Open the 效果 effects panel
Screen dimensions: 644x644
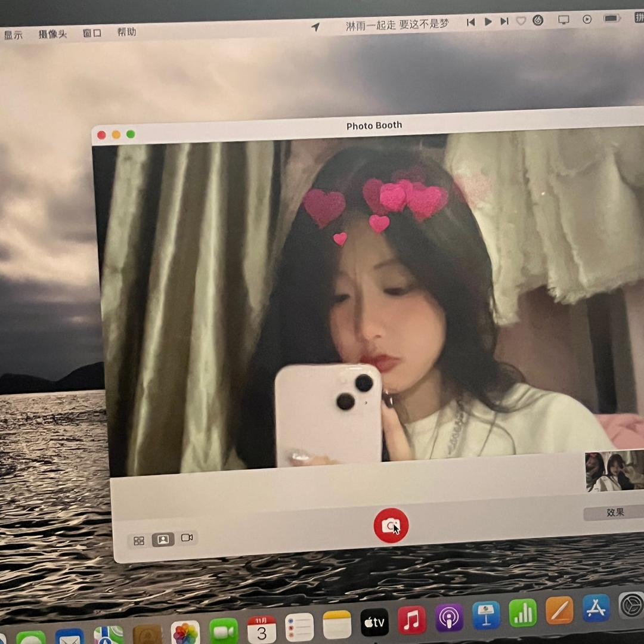tap(614, 513)
